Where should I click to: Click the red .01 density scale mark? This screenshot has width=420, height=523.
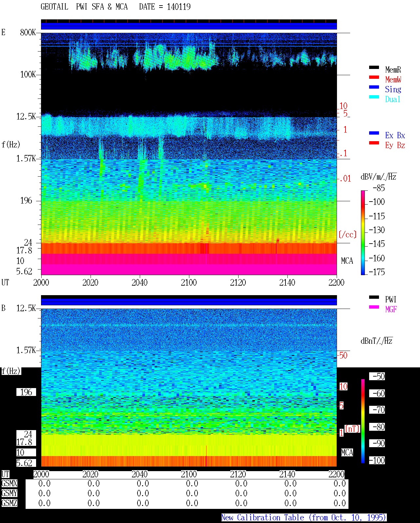coord(345,179)
